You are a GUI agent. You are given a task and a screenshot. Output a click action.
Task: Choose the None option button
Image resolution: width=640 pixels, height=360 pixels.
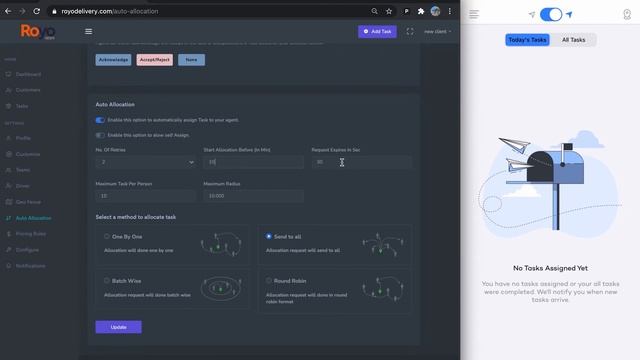pyautogui.click(x=191, y=60)
